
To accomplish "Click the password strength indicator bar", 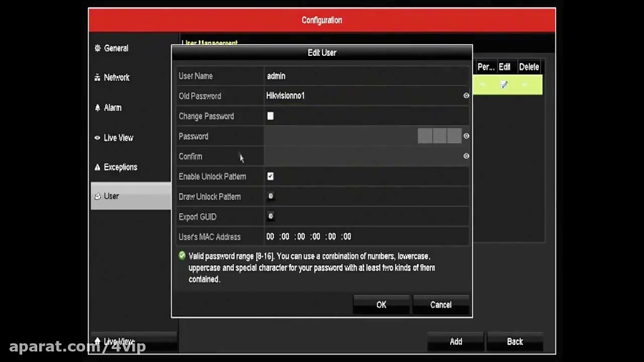I will pyautogui.click(x=439, y=136).
